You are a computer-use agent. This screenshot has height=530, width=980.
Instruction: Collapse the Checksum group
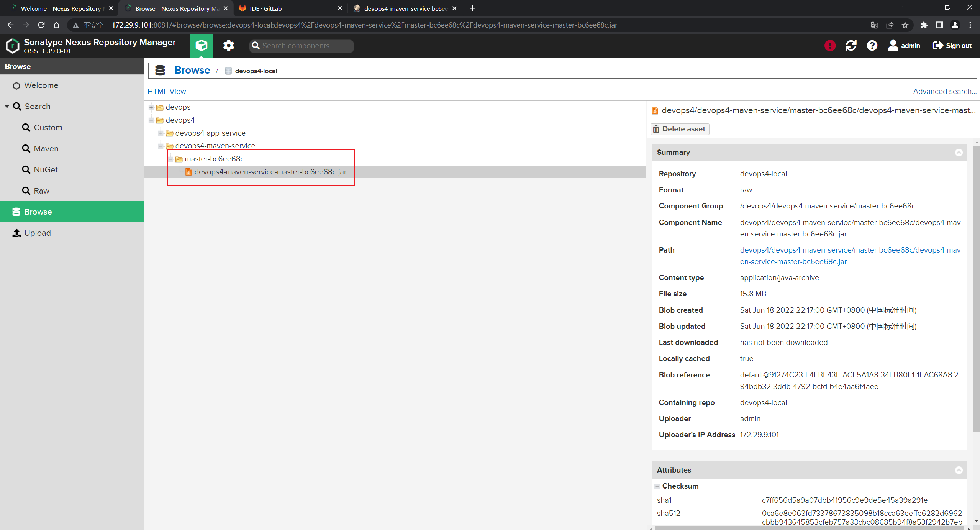(x=657, y=486)
